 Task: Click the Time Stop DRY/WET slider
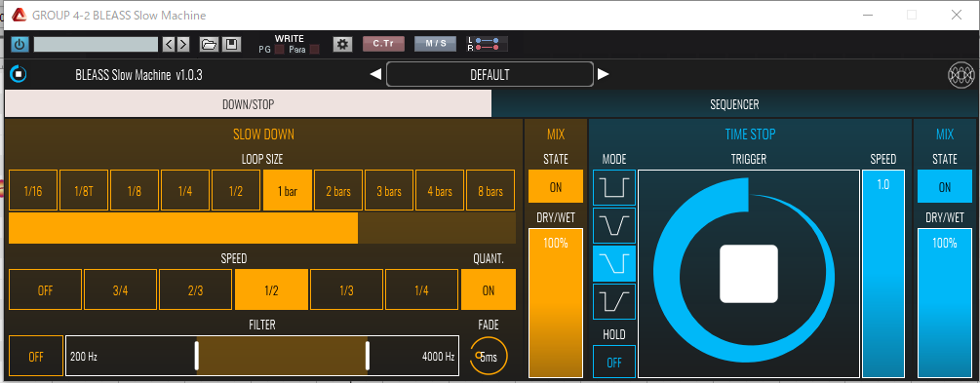944,303
